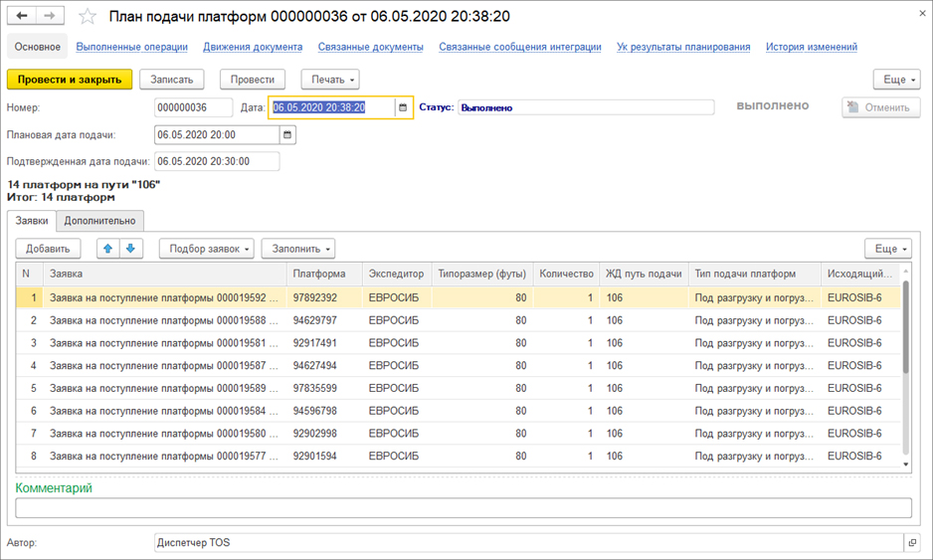This screenshot has height=560, width=933.
Task: Open Движения документа link
Action: [x=253, y=47]
